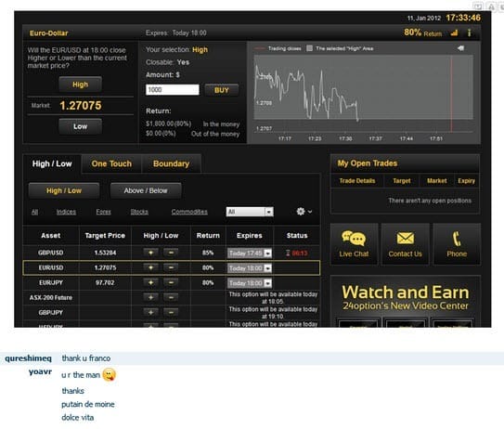Click the bar chart icon beside Return
Image resolution: width=504 pixels, height=429 pixels.
click(454, 32)
